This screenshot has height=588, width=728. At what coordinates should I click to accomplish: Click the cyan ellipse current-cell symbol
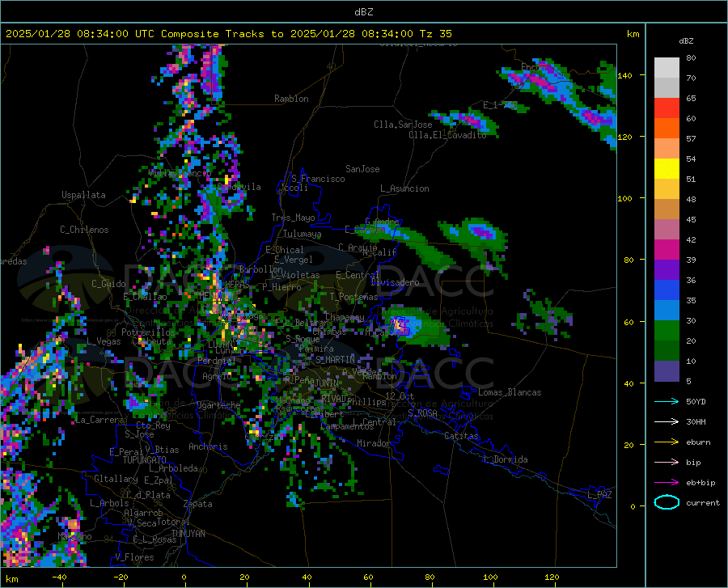[667, 502]
